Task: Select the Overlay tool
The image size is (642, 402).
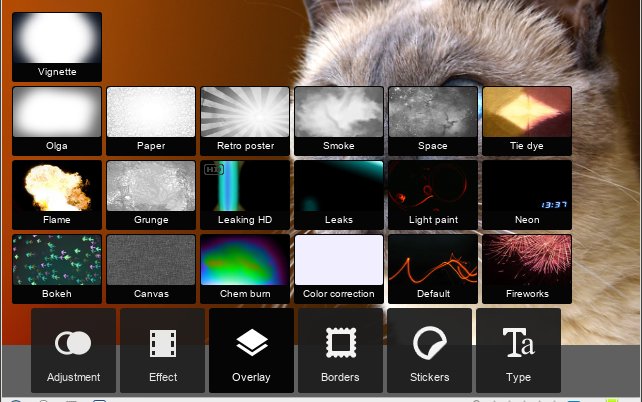Action: (x=251, y=350)
